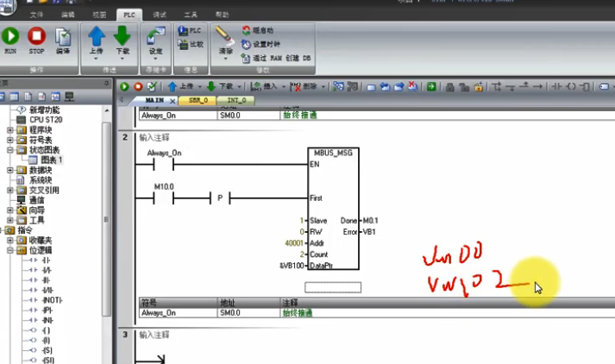Click the 比较 compare button
The height and width of the screenshot is (364, 615).
point(191,43)
